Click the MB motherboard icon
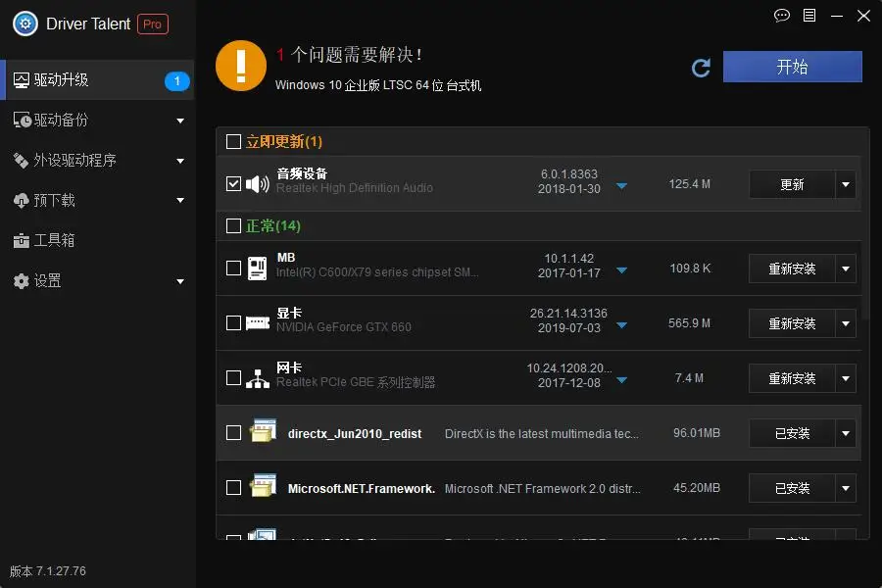The image size is (882, 588). pos(258,269)
